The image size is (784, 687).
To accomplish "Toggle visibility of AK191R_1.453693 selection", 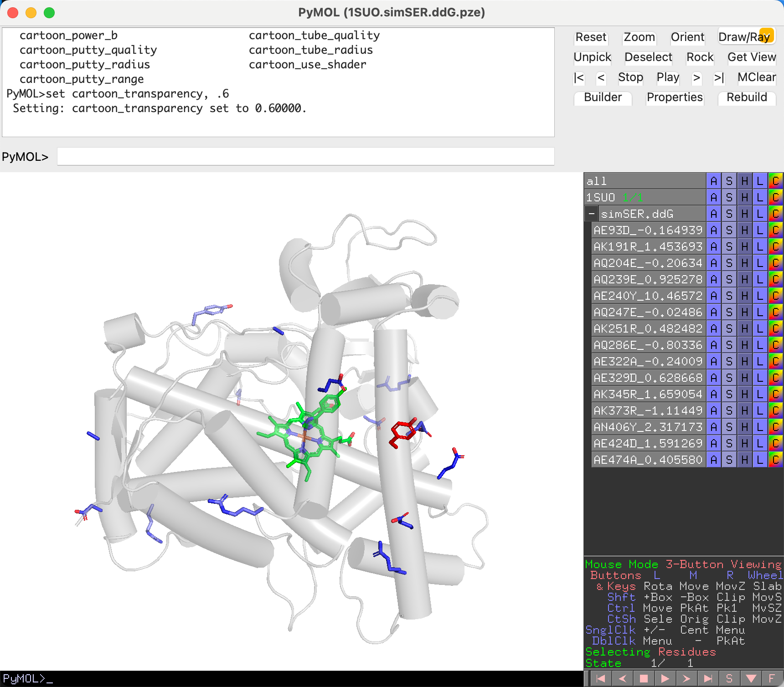I will tap(649, 246).
